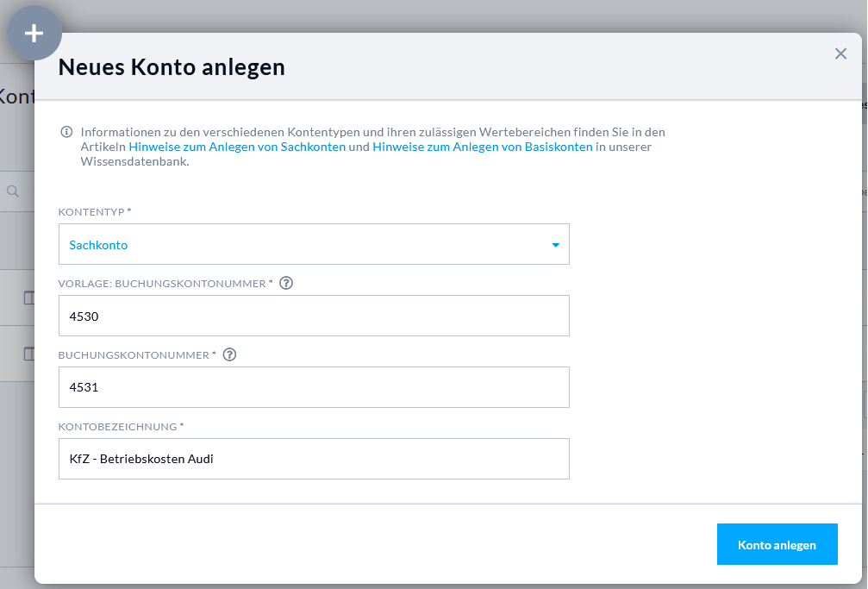Open help icon next to Buchungskontonummer

coord(228,353)
